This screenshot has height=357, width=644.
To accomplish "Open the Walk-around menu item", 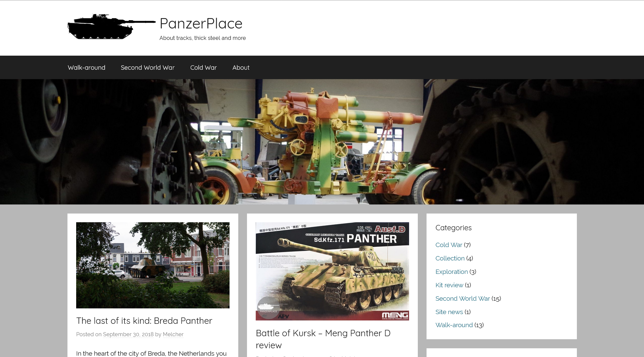I will [87, 67].
